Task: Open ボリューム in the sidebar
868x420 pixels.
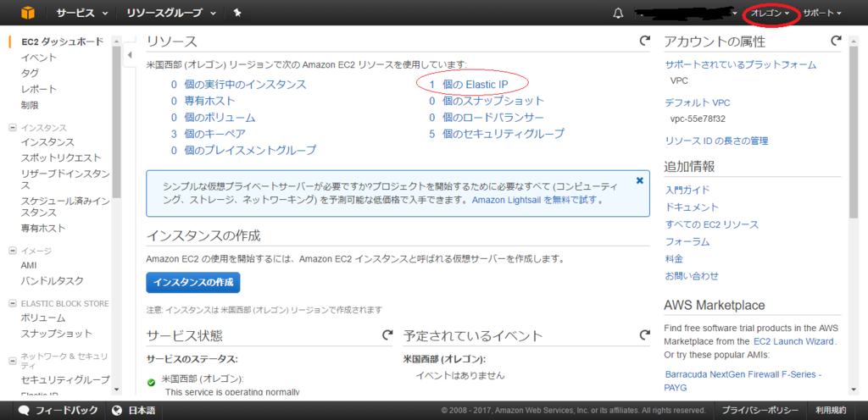Action: [x=42, y=318]
